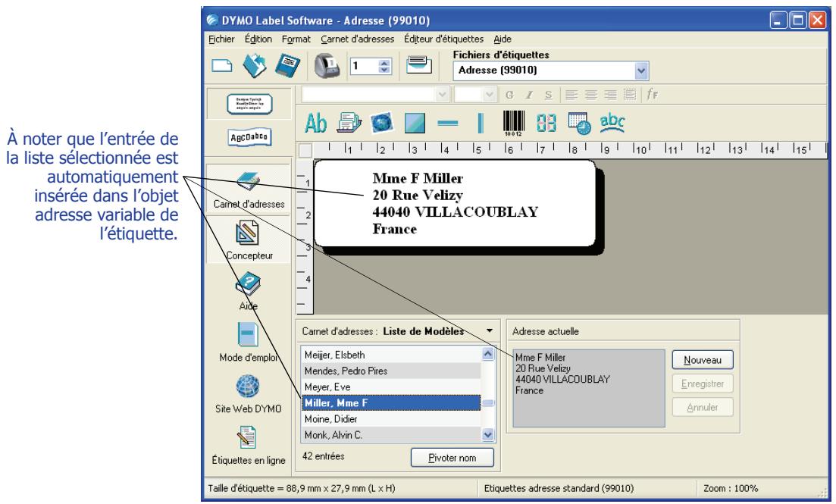
Task: Open the Fichier menu
Action: (x=221, y=39)
